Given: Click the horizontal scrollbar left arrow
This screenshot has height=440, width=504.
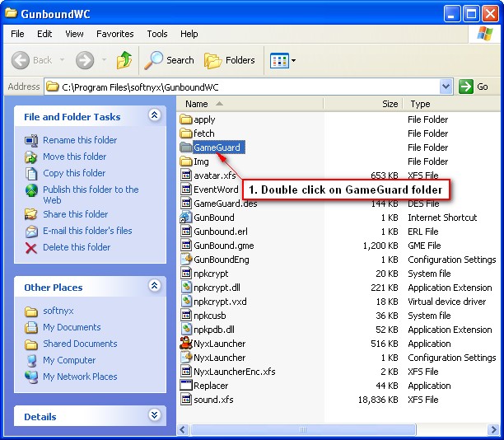Looking at the screenshot, I should pyautogui.click(x=183, y=430).
